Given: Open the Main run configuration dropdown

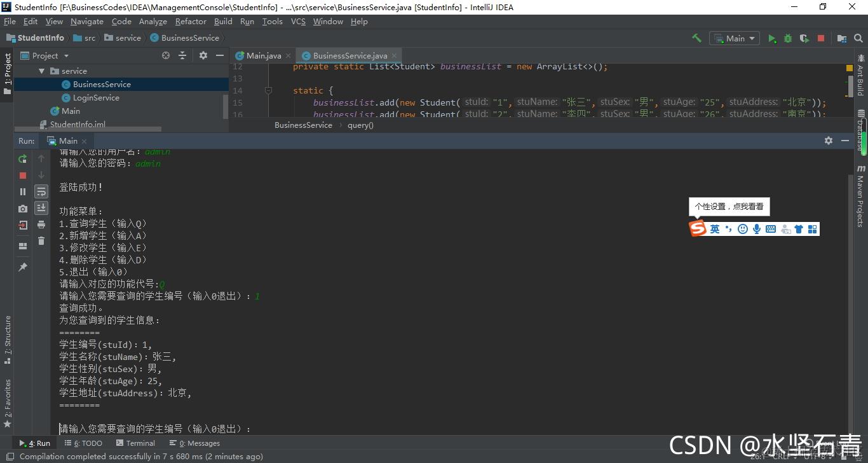Looking at the screenshot, I should pos(735,38).
